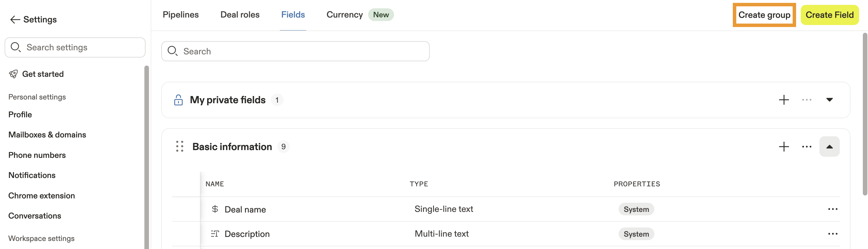Open the Get started page
868x249 pixels.
click(43, 74)
